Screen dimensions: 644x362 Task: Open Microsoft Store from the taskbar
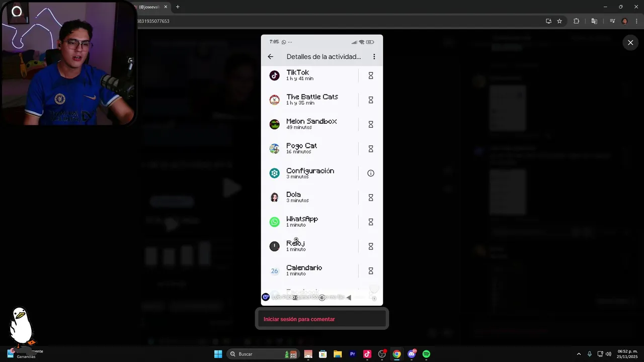pos(323,354)
